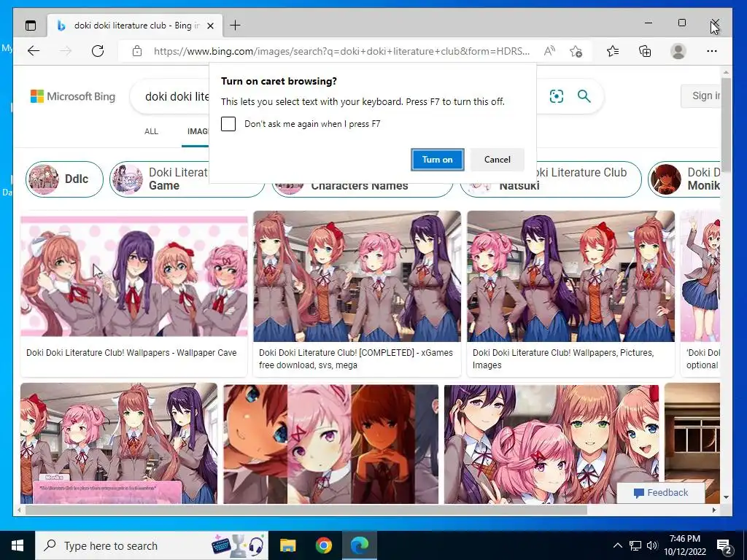Open Windows Start menu
The height and width of the screenshot is (560, 747).
pos(18,545)
